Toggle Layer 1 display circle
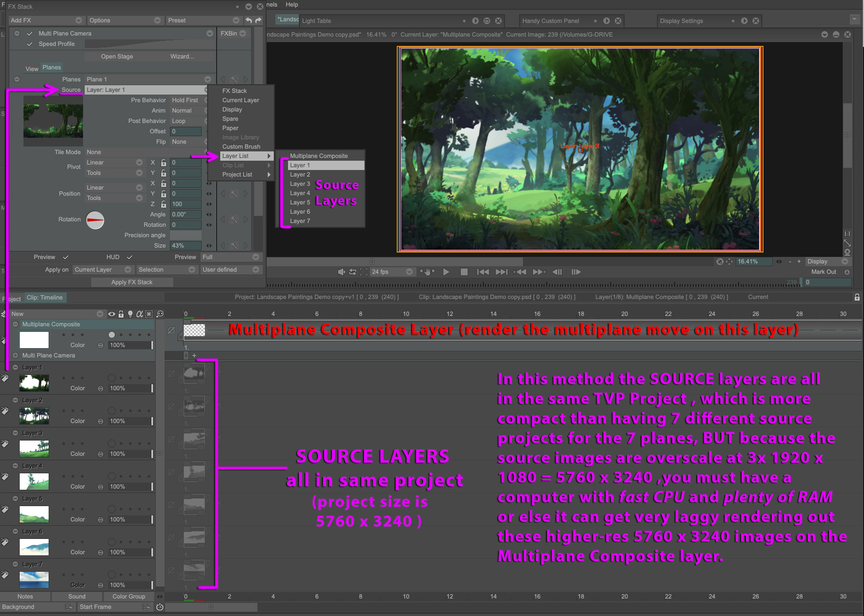The height and width of the screenshot is (616, 864). pos(111,378)
